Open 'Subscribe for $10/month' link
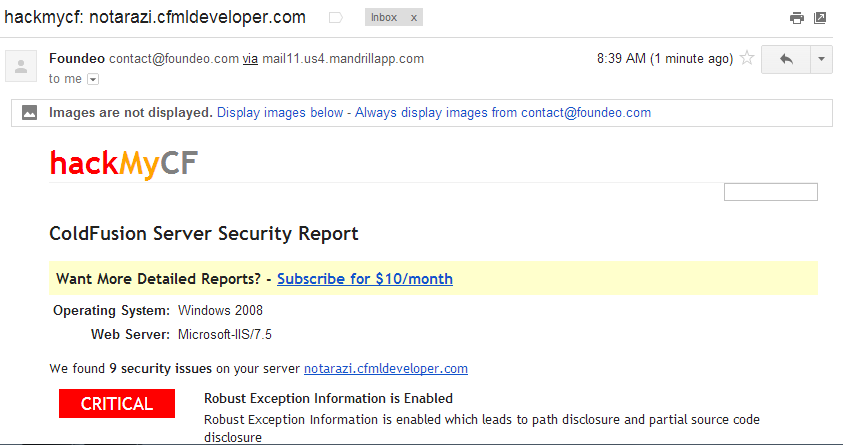 [x=365, y=279]
